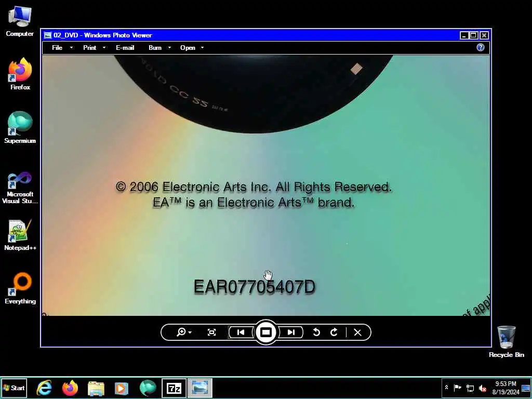Viewport: 532px width, 399px height.
Task: Go to the Previous image
Action: (x=241, y=332)
